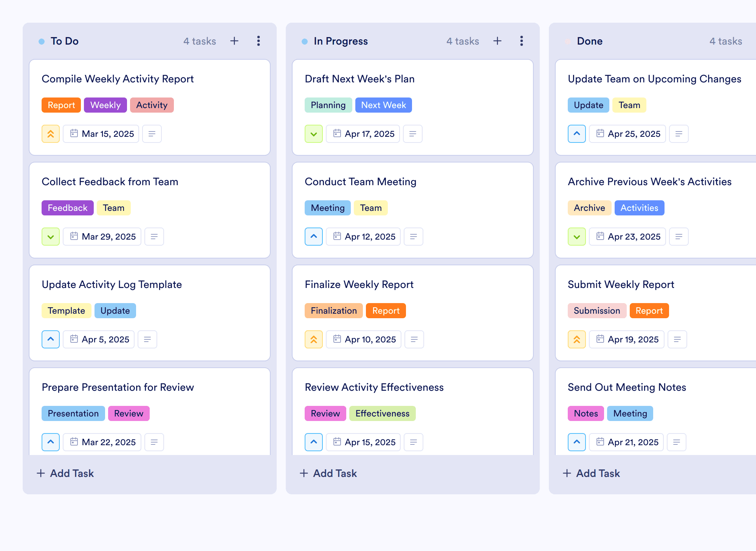
Task: Open three-dot menu for To Do column
Action: [259, 41]
